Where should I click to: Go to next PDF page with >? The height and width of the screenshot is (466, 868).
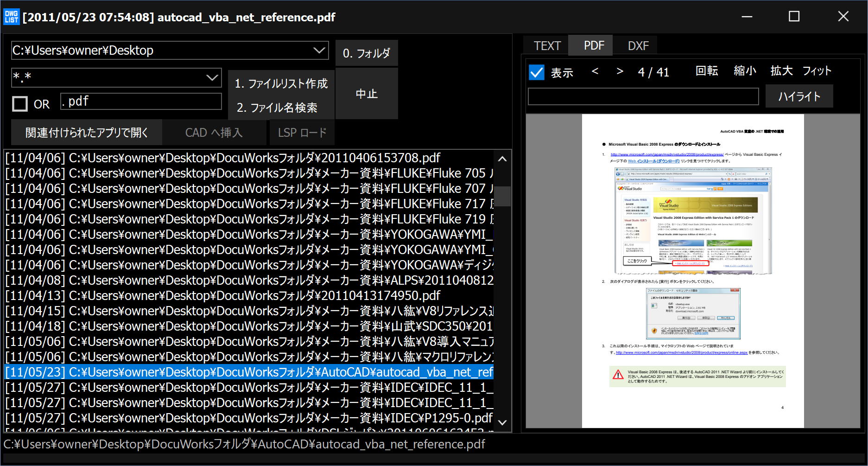[x=620, y=71]
